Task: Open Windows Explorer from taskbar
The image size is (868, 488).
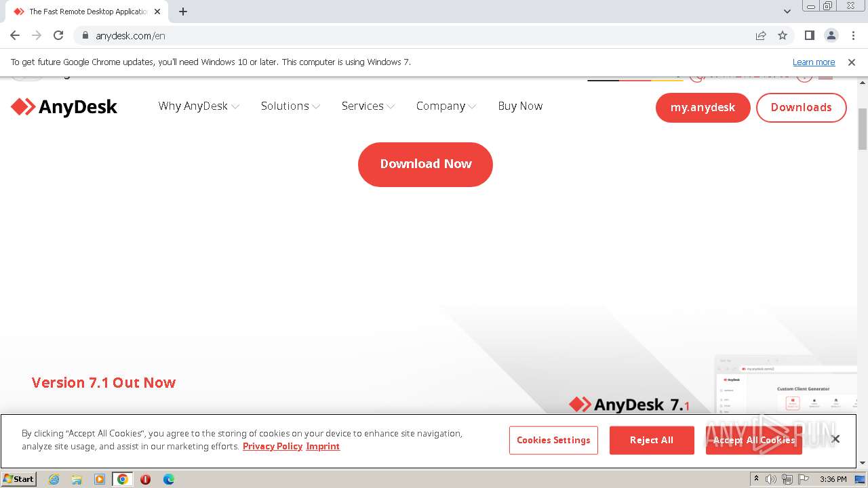Action: pos(77,479)
